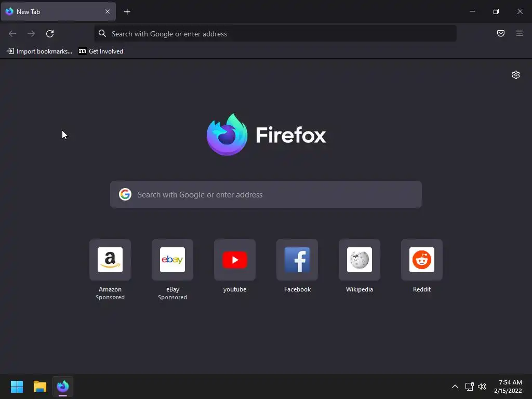
Task: Click the Amazon label under its tile
Action: tap(110, 289)
